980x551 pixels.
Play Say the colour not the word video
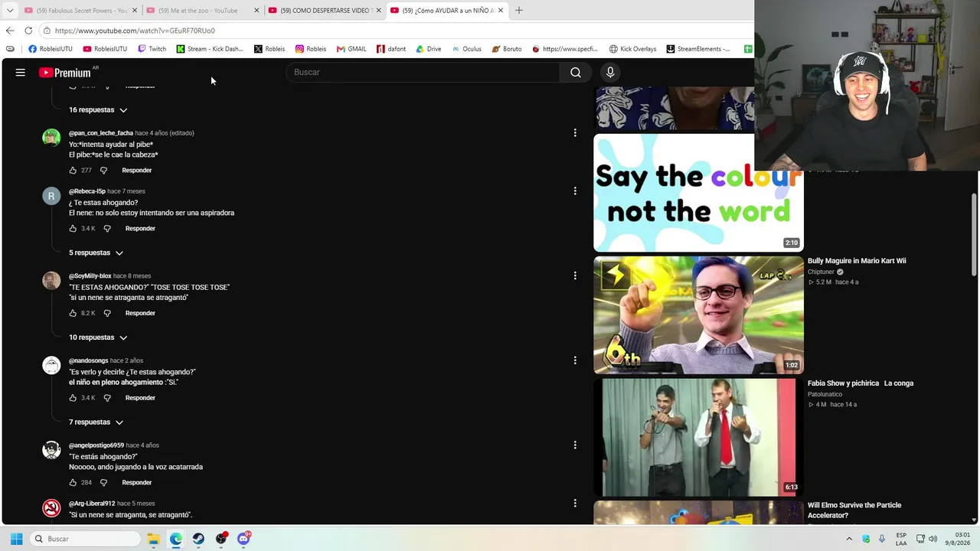coord(698,192)
